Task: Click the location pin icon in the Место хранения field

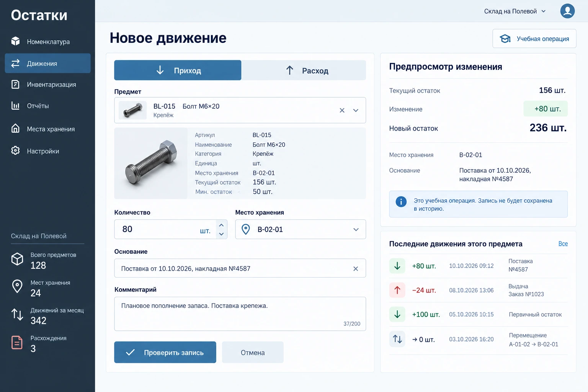Action: click(246, 229)
